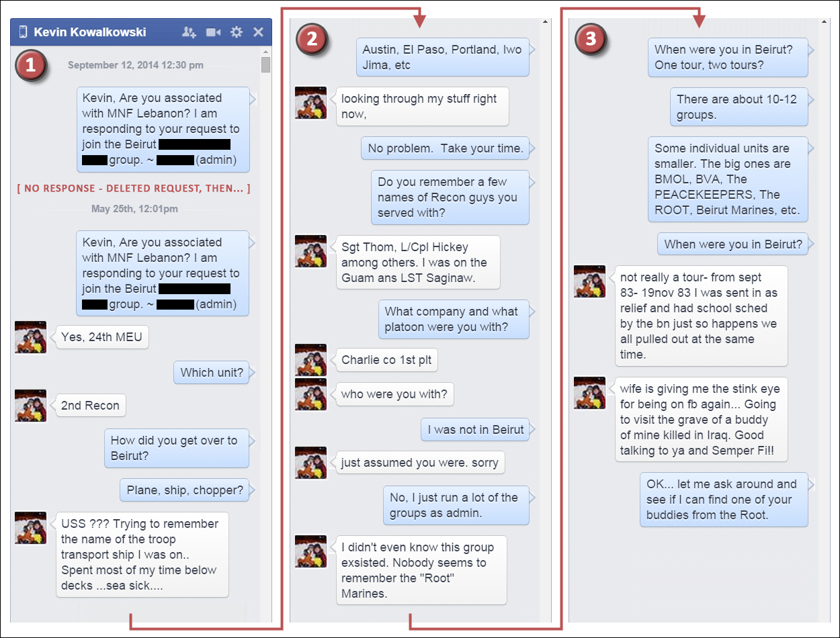Open chat options gear menu
The height and width of the screenshot is (638, 840).
(x=237, y=32)
